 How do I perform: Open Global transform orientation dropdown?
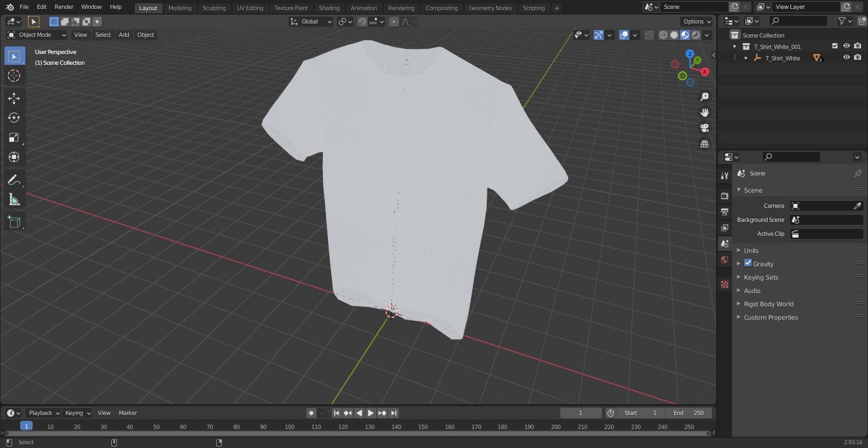pyautogui.click(x=311, y=22)
